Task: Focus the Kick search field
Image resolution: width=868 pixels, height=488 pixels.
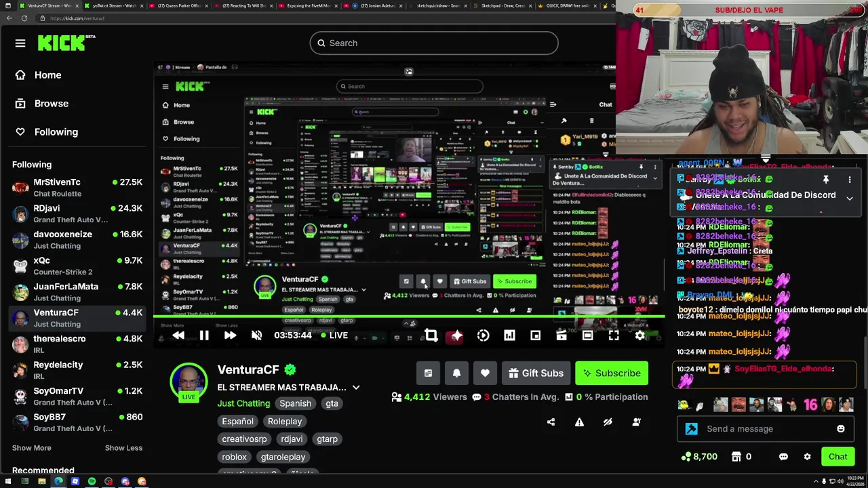Action: (x=434, y=43)
